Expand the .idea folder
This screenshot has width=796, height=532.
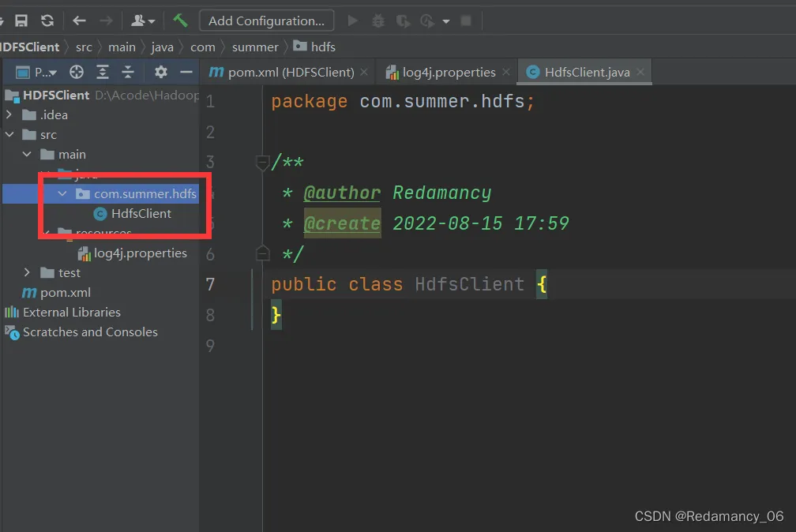click(9, 115)
